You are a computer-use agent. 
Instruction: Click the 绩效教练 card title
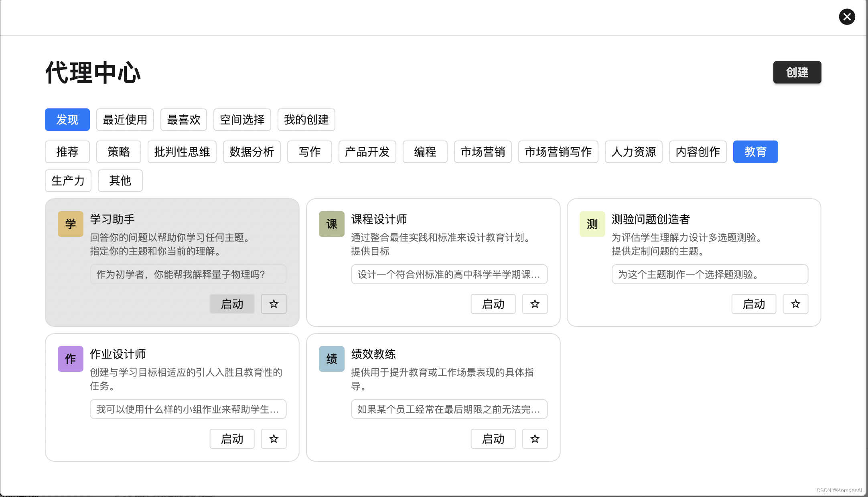[373, 354]
